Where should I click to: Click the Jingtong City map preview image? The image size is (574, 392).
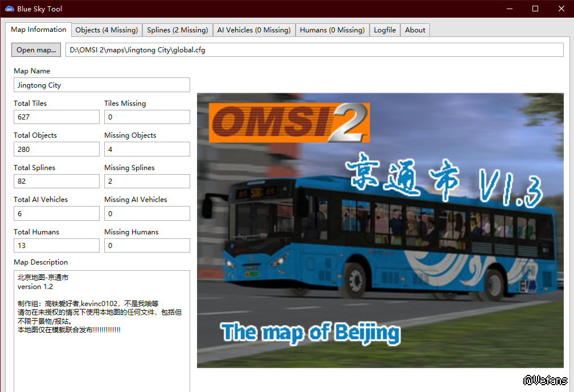coord(380,230)
